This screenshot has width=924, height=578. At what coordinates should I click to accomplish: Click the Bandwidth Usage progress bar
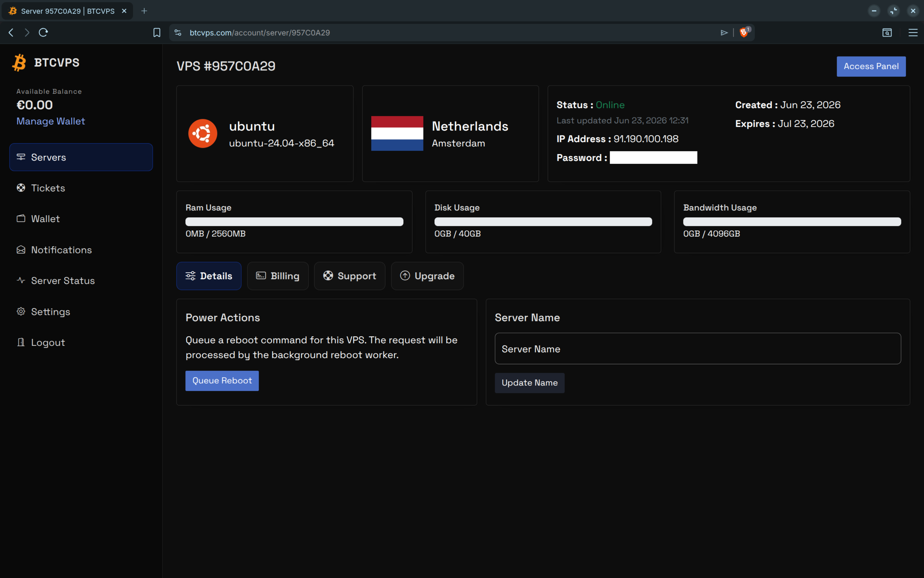[792, 222]
